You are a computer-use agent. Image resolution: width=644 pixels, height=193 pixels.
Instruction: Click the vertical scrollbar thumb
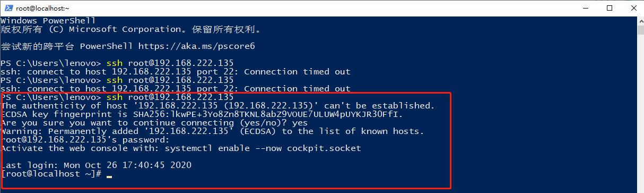639,31
